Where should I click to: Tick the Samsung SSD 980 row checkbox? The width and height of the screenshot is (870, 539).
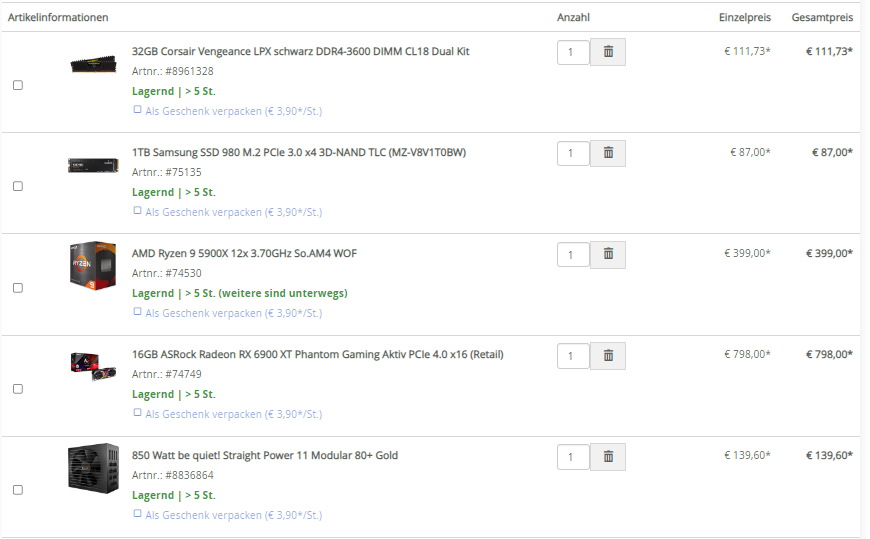[18, 186]
